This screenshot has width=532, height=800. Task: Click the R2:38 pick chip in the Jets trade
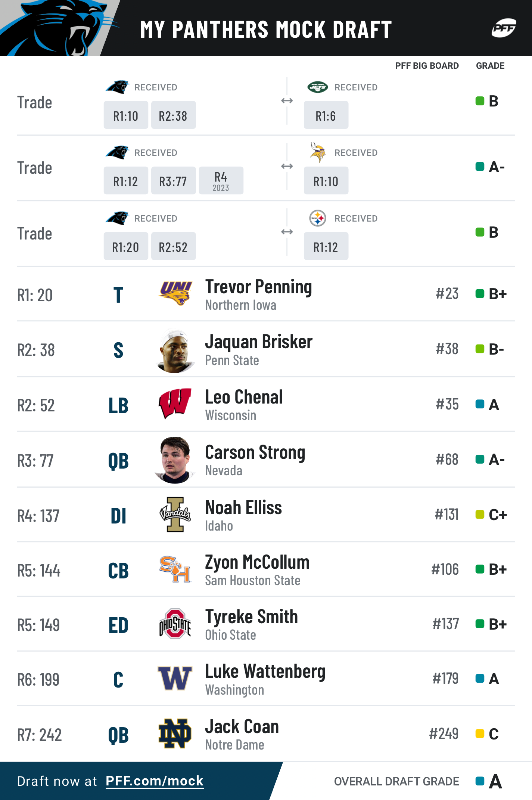(173, 115)
